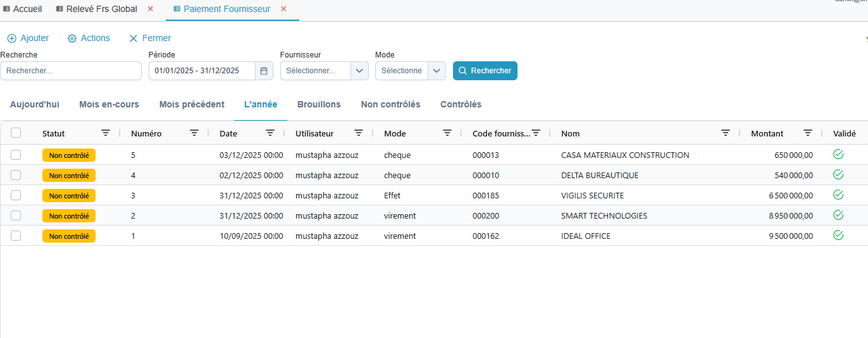The height and width of the screenshot is (338, 868).
Task: Click validated checkmark for CASA MATERIAUX CONSTRUCTION
Action: pos(838,154)
